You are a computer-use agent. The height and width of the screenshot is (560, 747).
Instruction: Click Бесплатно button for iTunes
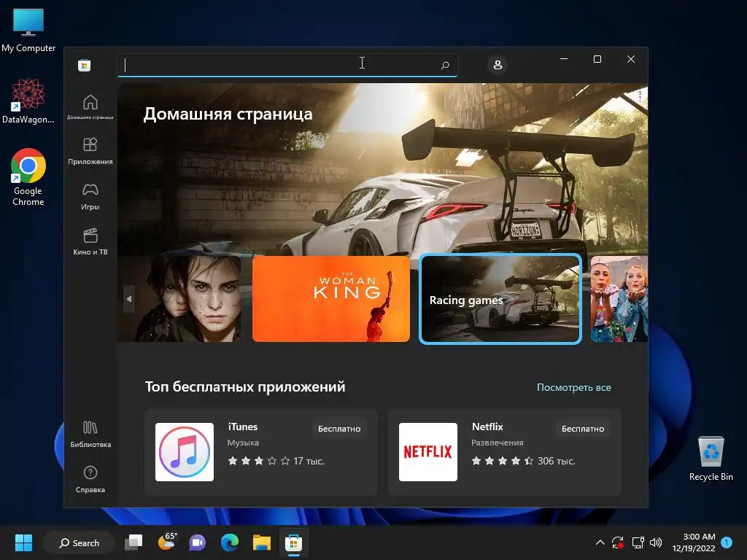[339, 429]
